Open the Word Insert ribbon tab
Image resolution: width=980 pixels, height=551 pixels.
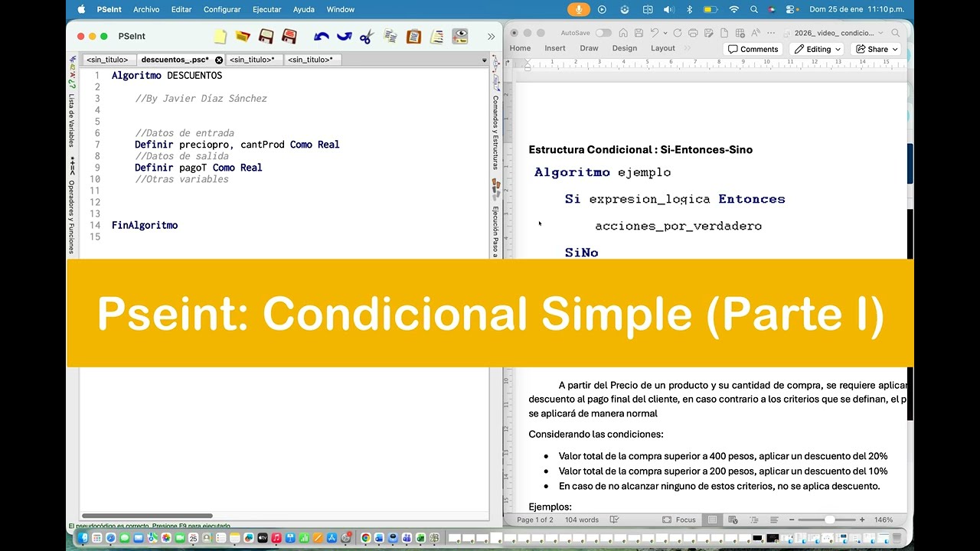click(555, 48)
